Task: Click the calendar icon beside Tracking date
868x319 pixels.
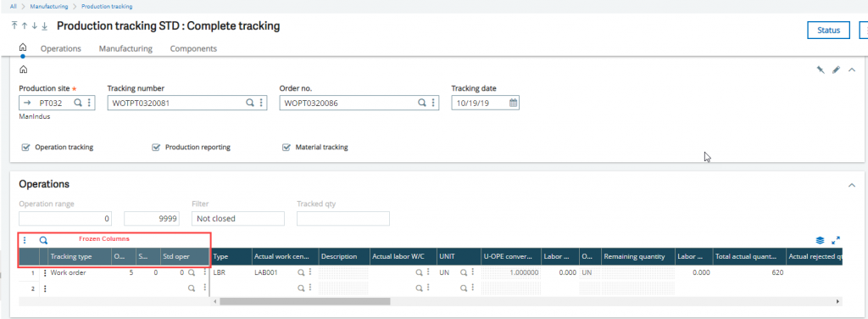Action: point(513,103)
